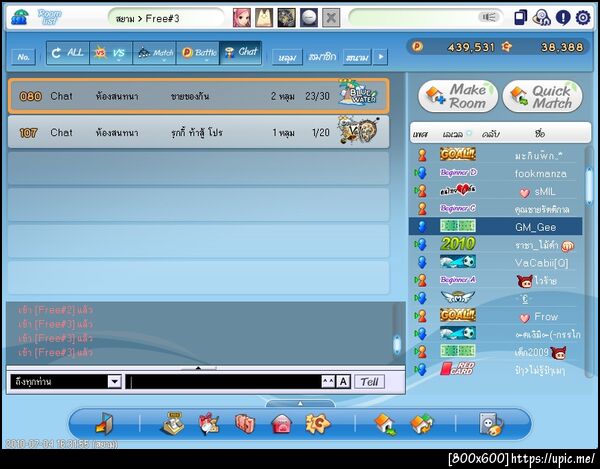Click the 2010 level badge

click(x=458, y=244)
